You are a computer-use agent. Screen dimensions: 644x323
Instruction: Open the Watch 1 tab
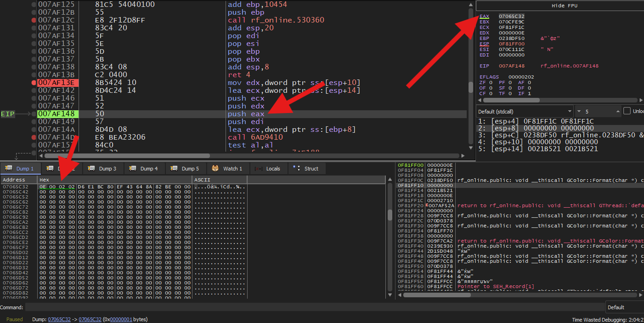[227, 169]
